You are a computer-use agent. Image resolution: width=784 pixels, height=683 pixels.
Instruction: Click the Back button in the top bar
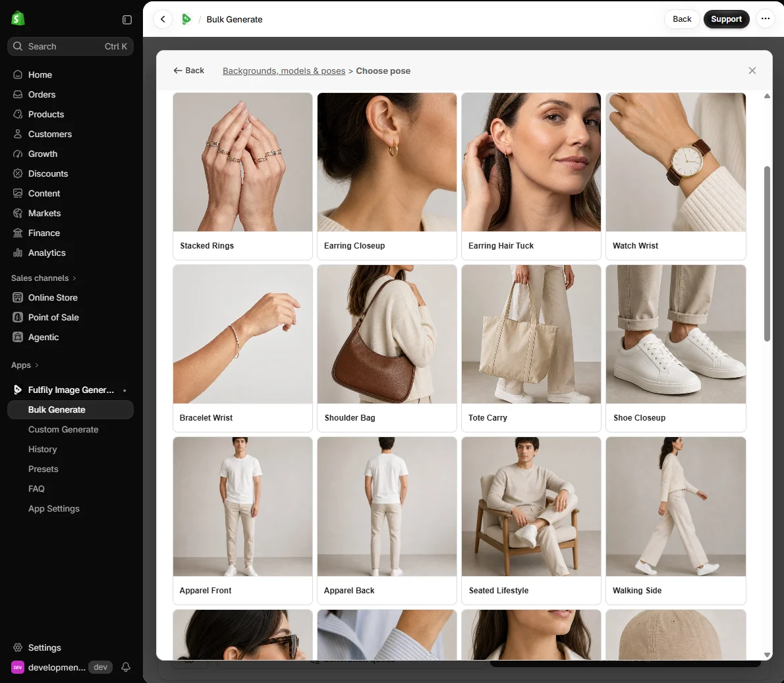(681, 19)
